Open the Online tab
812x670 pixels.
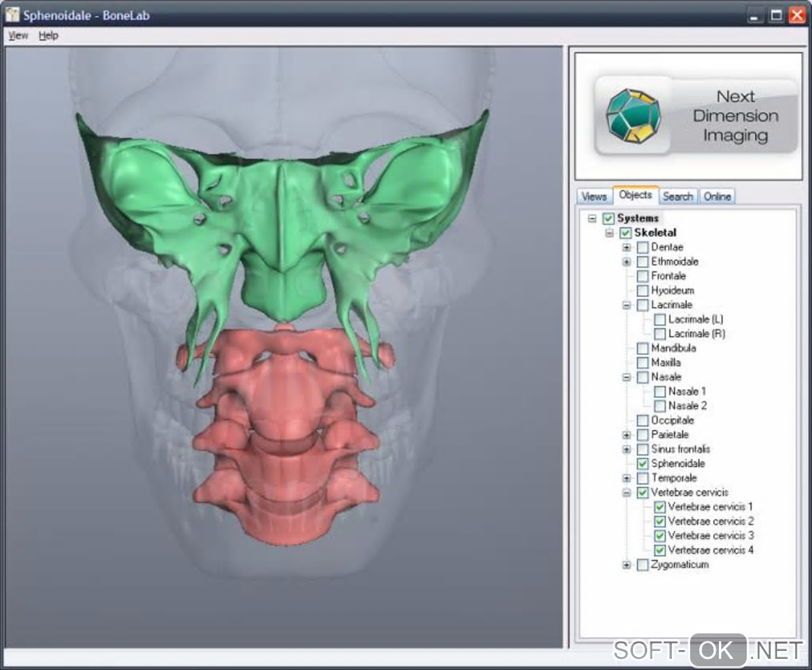716,197
